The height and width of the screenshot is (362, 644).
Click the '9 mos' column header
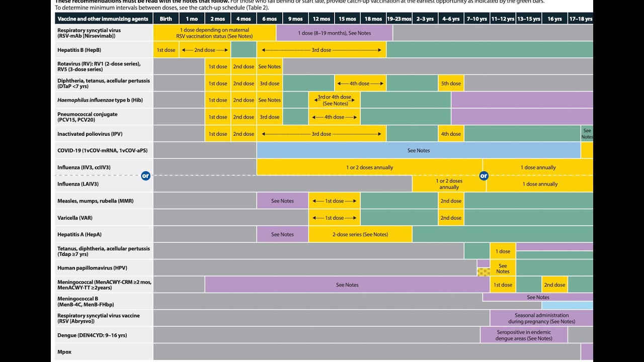coord(295,19)
